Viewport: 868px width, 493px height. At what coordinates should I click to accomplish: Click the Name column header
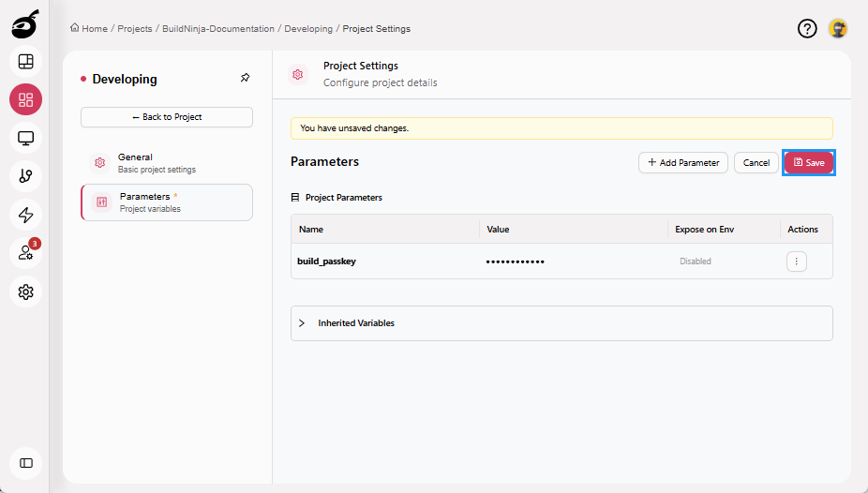[311, 229]
